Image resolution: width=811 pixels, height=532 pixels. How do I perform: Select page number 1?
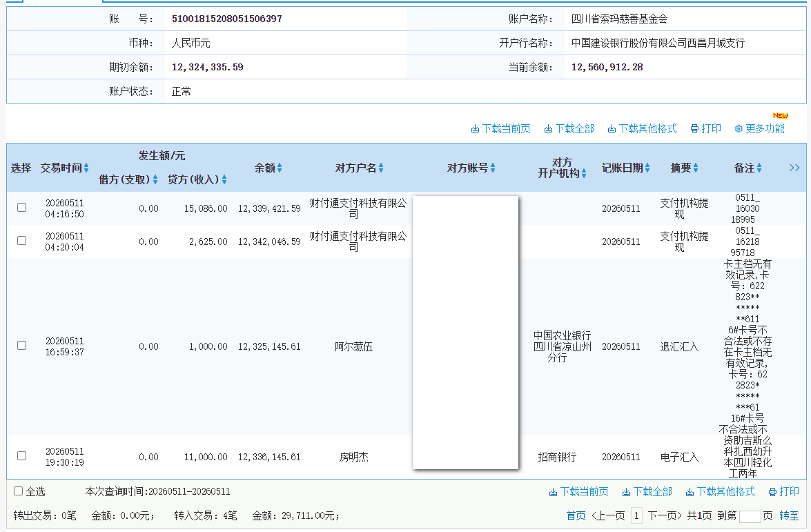coord(636,515)
